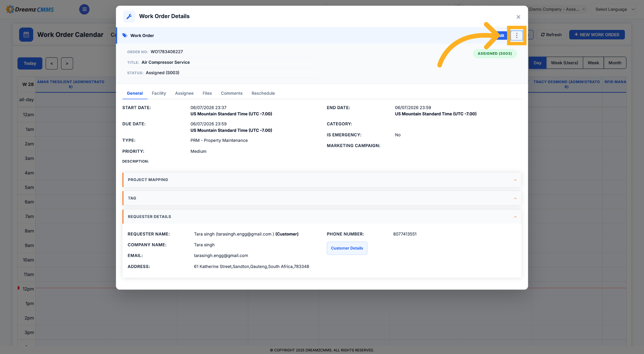Image resolution: width=644 pixels, height=354 pixels.
Task: Toggle the hamburger sidebar menu
Action: [84, 9]
